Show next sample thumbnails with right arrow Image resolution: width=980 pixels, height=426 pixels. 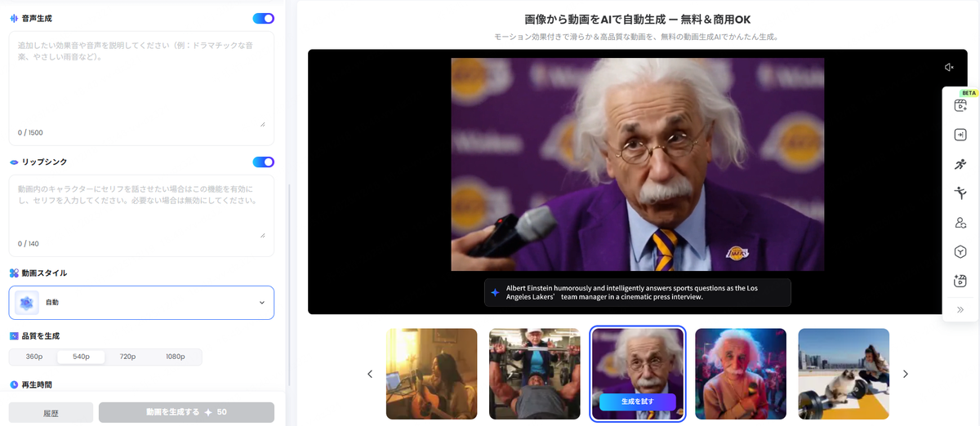905,374
